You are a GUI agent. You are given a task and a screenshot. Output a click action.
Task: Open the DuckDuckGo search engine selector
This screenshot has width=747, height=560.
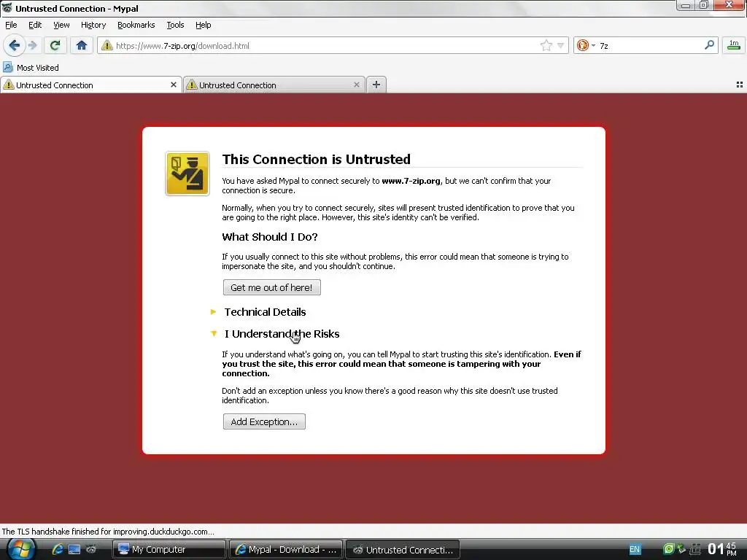[586, 46]
